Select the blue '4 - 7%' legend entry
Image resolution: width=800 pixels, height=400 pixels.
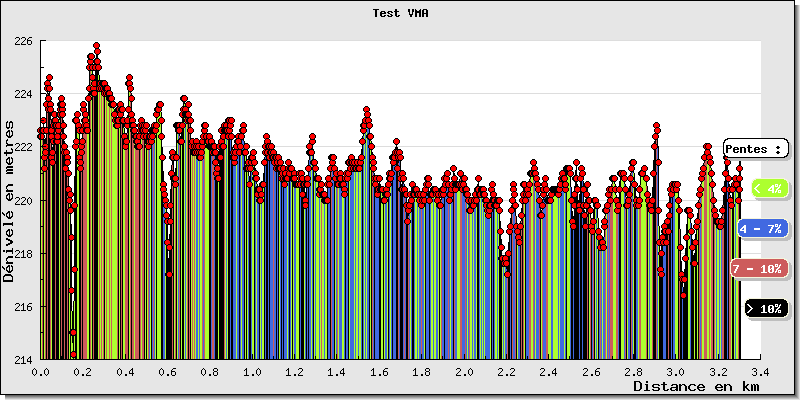pos(764,229)
